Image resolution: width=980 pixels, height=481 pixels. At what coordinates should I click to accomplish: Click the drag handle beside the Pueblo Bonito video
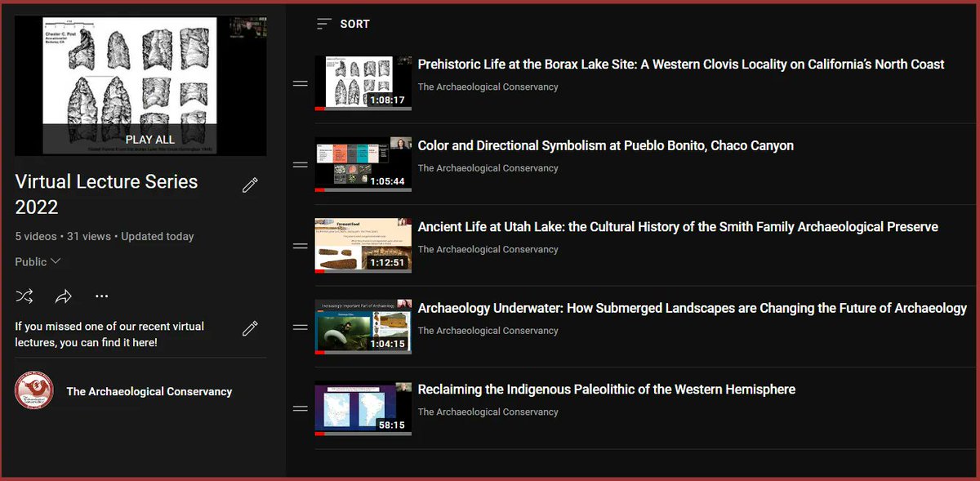301,163
